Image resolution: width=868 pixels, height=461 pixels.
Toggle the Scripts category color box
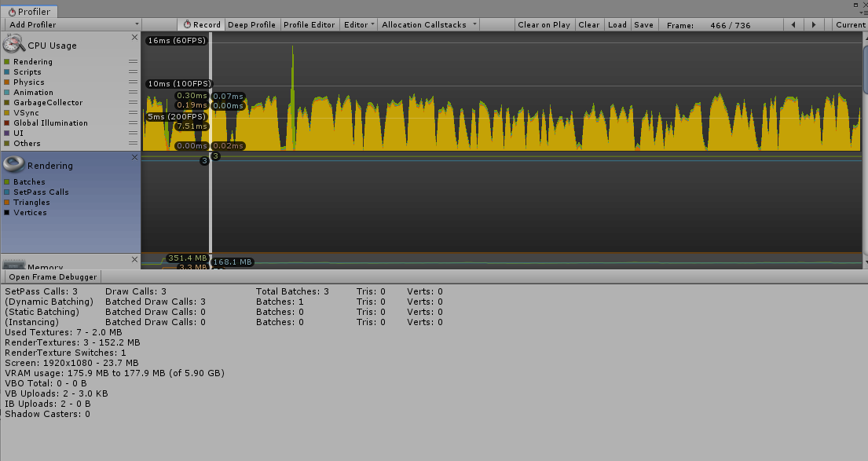click(6, 72)
